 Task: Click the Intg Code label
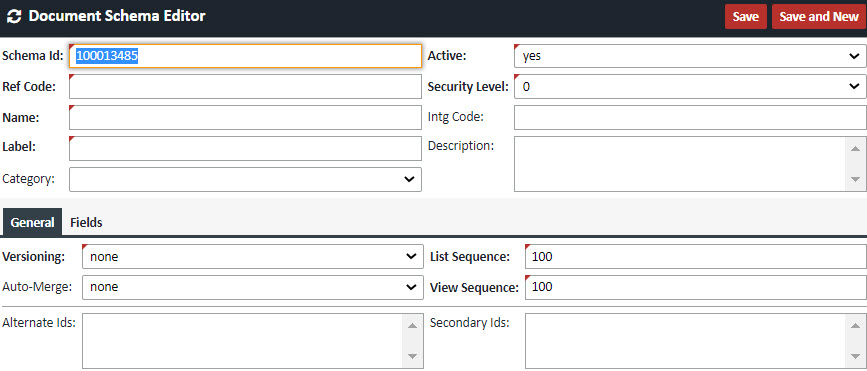coord(456,117)
